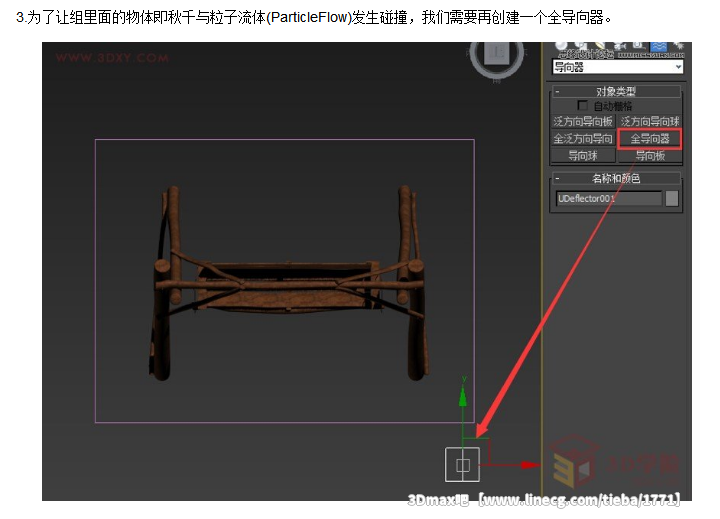Image resolution: width=720 pixels, height=519 pixels.
Task: Click the ViewCube top face
Action: click(x=497, y=52)
